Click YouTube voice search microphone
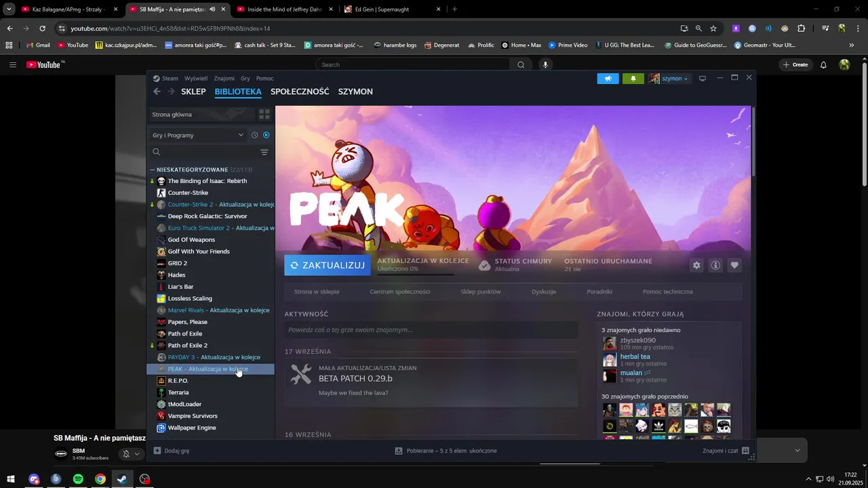The image size is (868, 488). point(545,64)
